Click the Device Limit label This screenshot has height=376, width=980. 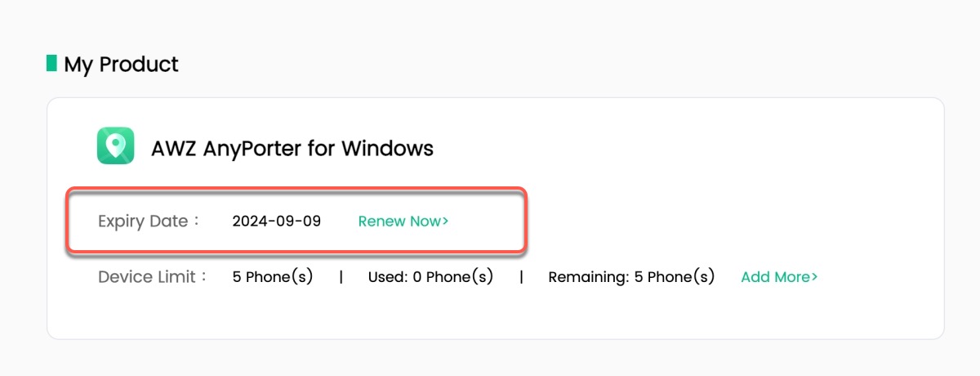tap(147, 277)
